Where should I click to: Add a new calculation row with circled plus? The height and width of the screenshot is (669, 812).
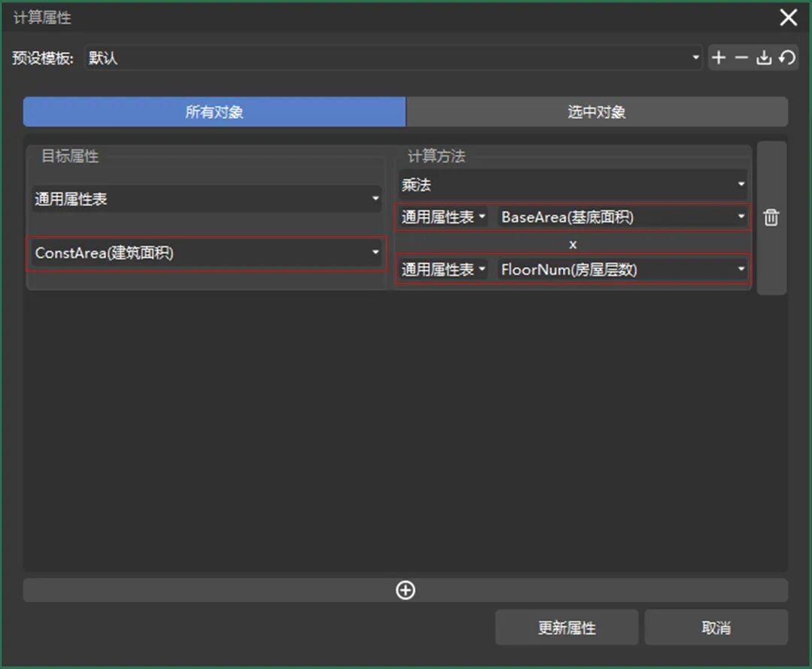405,590
